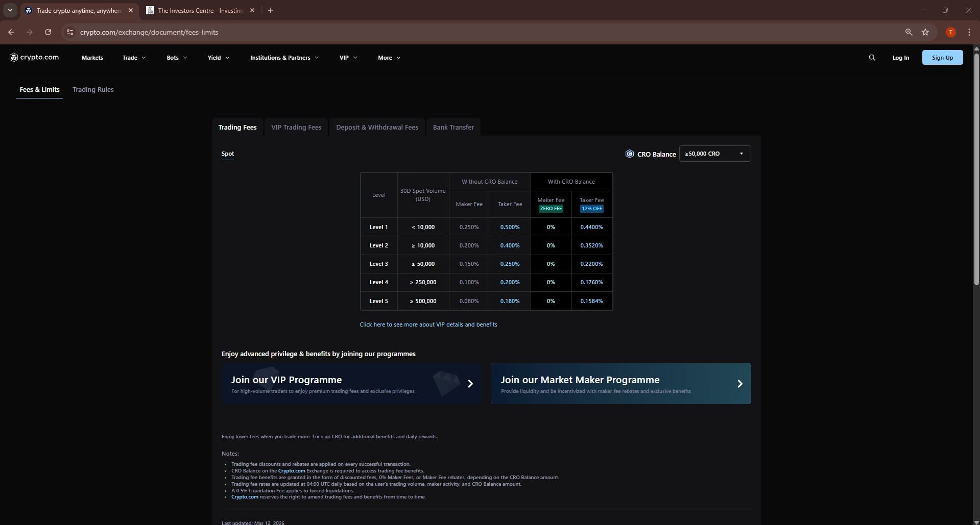Click the CRO coin icon
This screenshot has width=980, height=525.
(630, 154)
